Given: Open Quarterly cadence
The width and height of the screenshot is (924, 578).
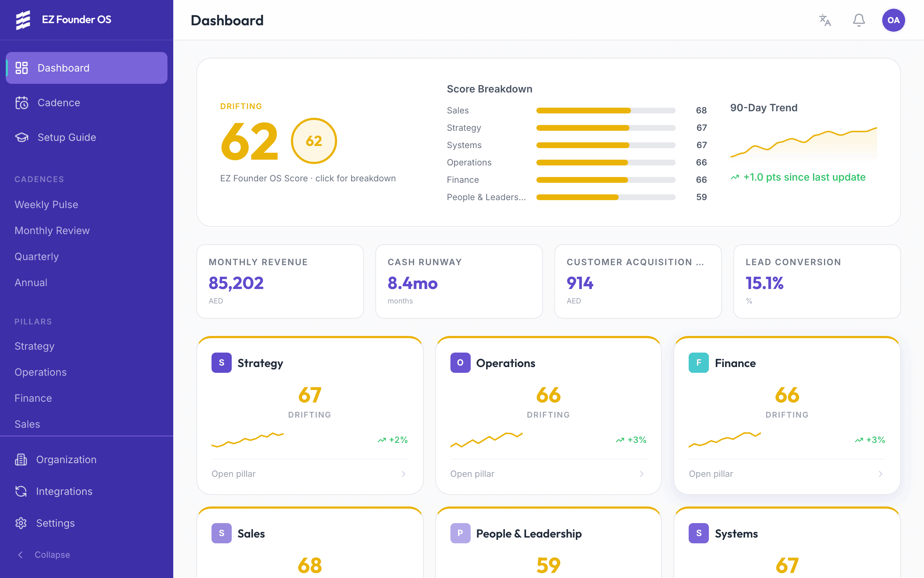Looking at the screenshot, I should click(37, 256).
